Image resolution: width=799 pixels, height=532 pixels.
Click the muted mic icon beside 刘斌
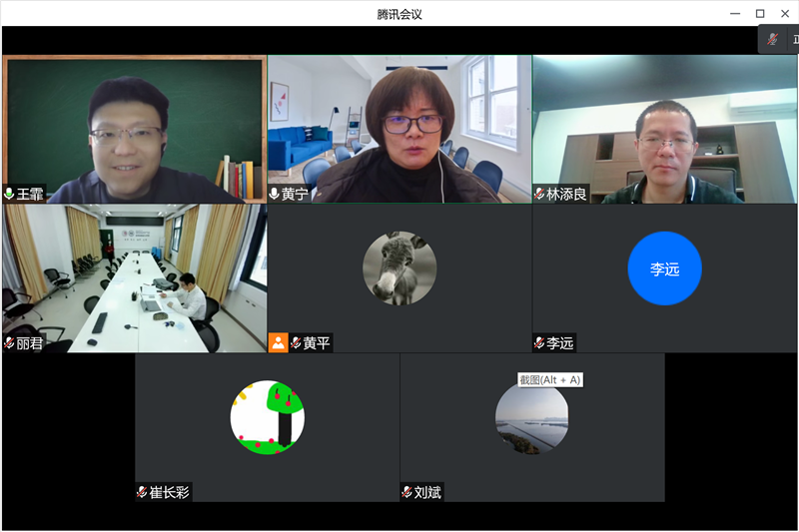point(406,492)
